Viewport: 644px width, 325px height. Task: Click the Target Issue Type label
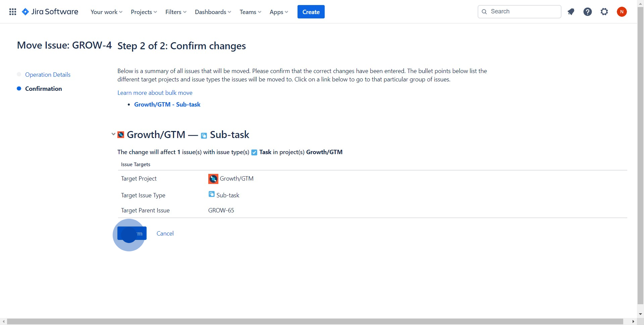pos(143,195)
